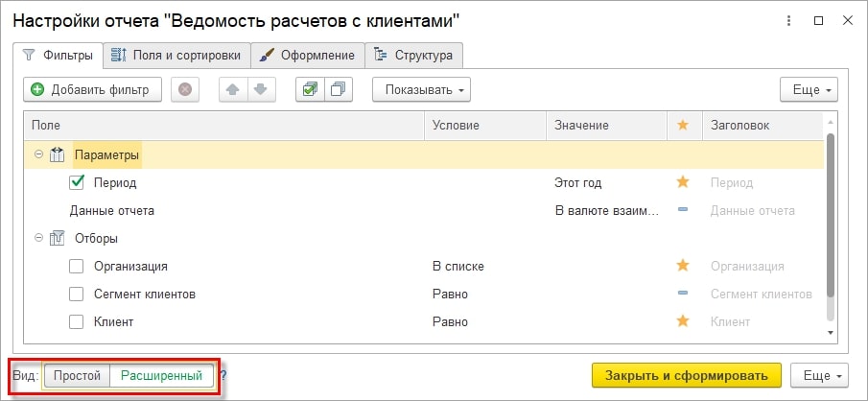Select the Расширенный view mode
Screen dimensions: 868x401
(x=162, y=375)
